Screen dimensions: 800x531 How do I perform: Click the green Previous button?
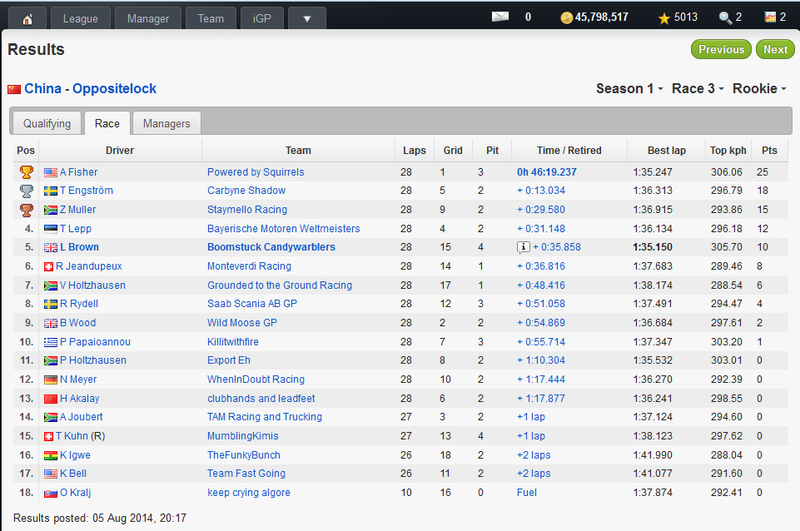(721, 49)
